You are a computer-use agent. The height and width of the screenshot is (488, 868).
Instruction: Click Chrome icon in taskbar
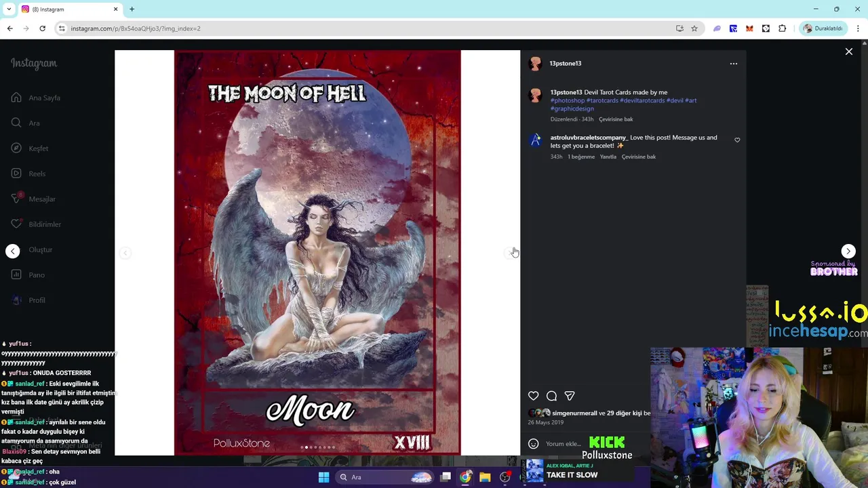point(465,477)
